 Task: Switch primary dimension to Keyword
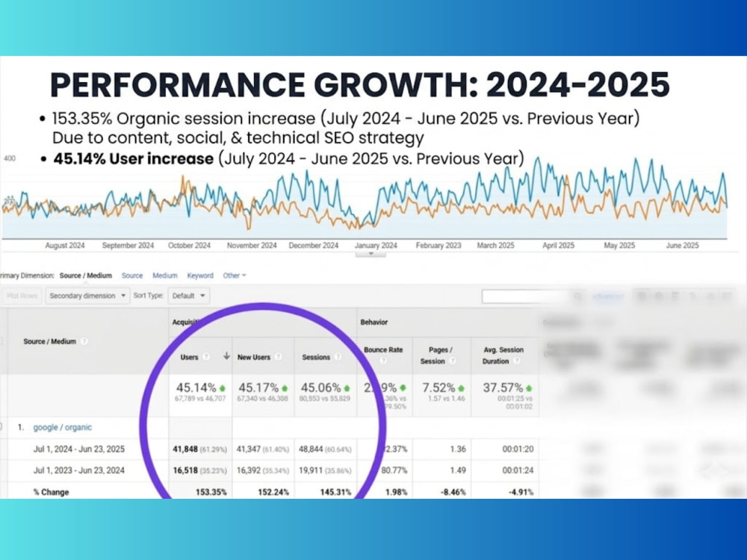tap(200, 276)
